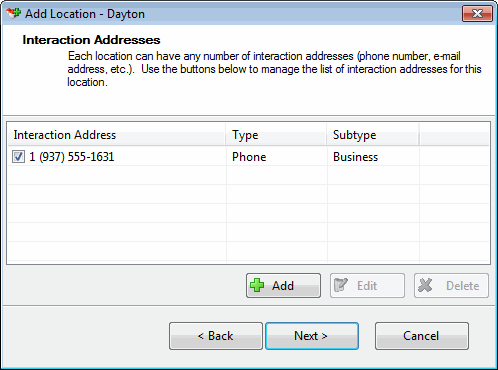Click the Add button label
The height and width of the screenshot is (370, 498).
pyautogui.click(x=283, y=286)
